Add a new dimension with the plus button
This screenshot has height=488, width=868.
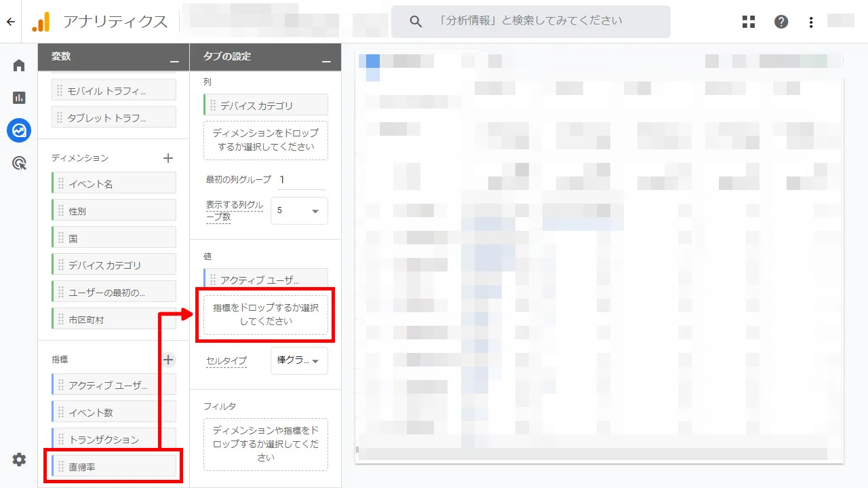click(167, 157)
